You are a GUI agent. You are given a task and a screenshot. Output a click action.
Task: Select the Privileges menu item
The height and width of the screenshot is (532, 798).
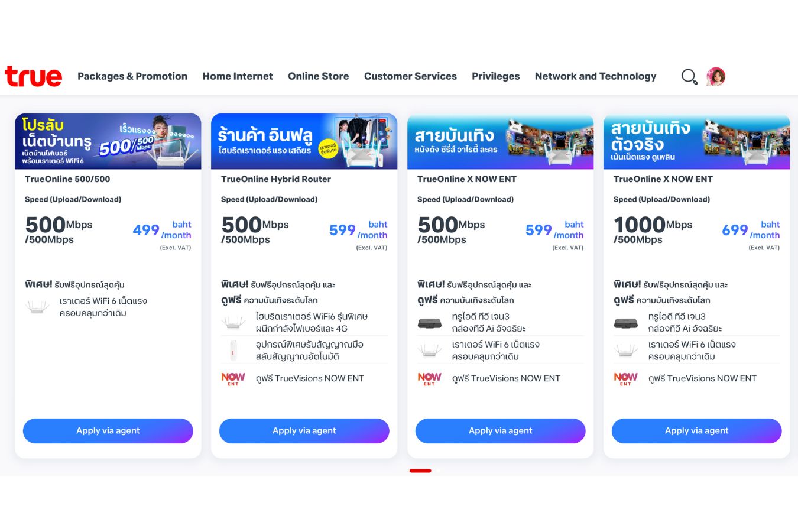(x=495, y=76)
